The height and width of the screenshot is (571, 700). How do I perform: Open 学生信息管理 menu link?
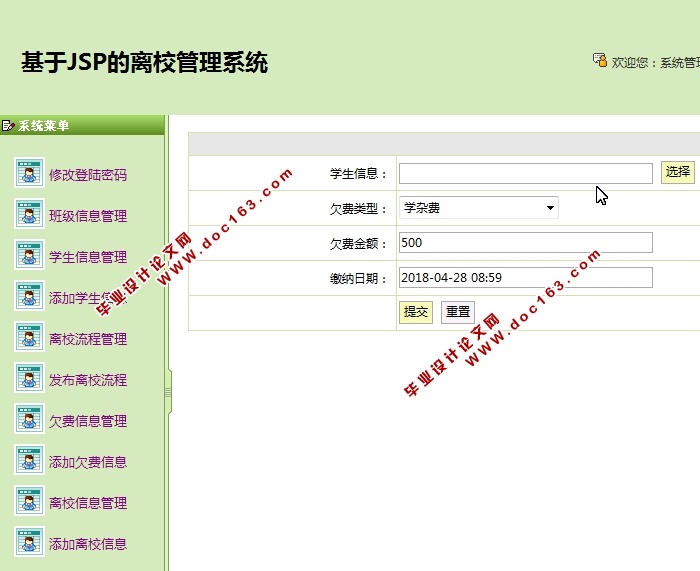(88, 257)
